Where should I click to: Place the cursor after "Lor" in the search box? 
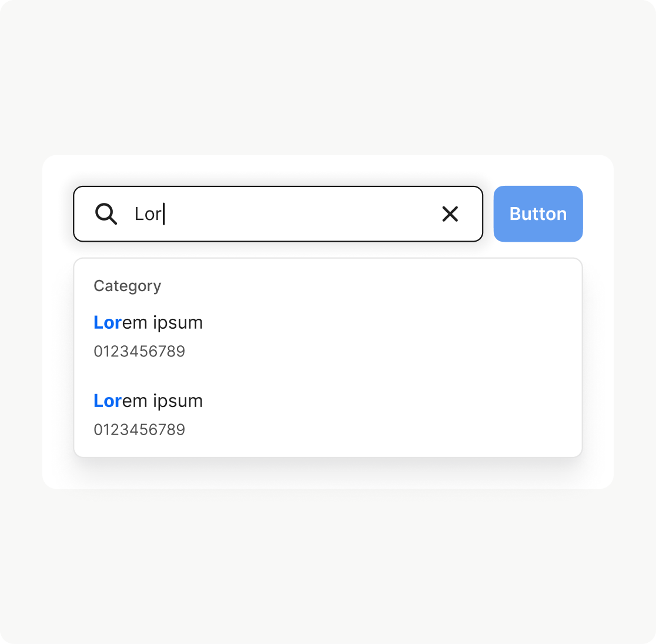(x=164, y=214)
